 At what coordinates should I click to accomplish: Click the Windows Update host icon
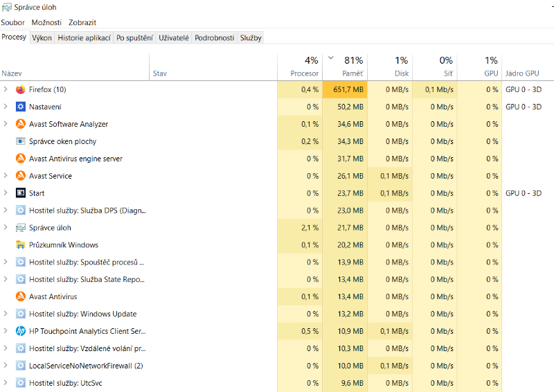pos(21,314)
